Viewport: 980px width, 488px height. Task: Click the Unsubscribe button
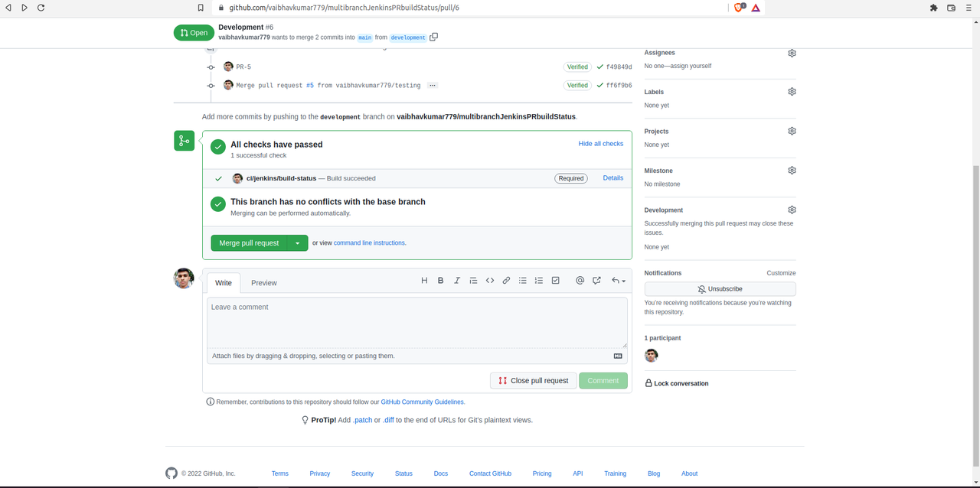(x=720, y=289)
